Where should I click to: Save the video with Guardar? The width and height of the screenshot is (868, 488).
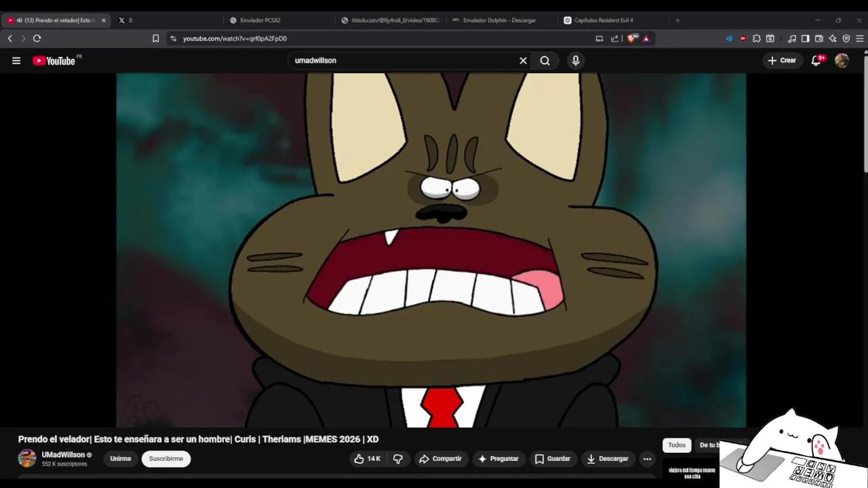552,459
